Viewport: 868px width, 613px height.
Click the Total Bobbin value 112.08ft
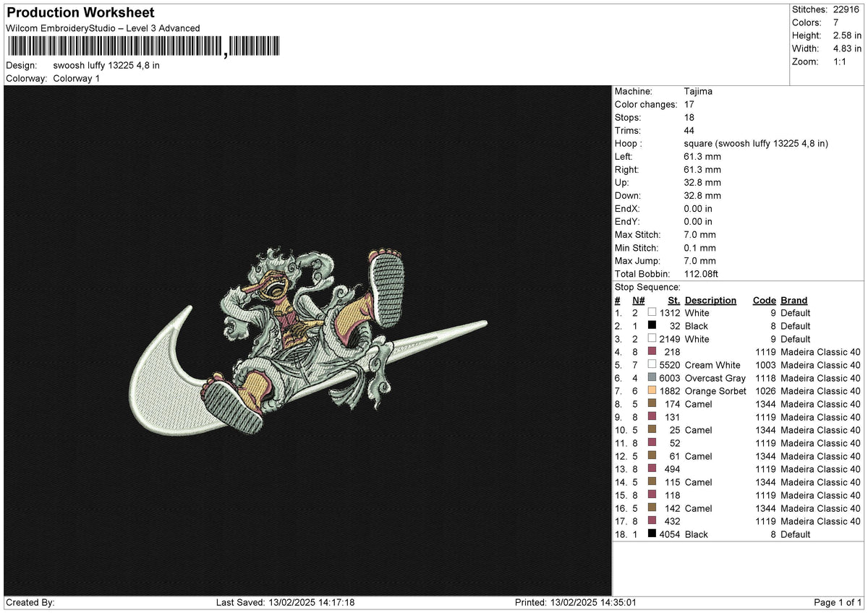[x=701, y=274]
